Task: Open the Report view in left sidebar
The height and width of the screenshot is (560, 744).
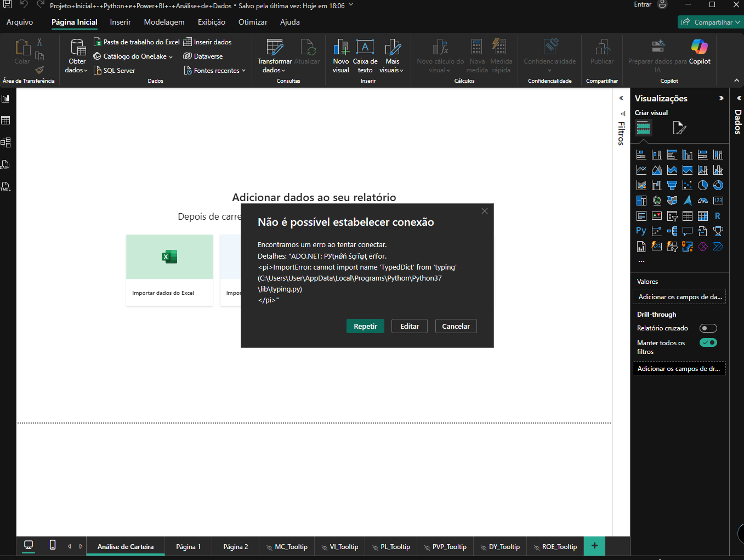Action: 5,99
